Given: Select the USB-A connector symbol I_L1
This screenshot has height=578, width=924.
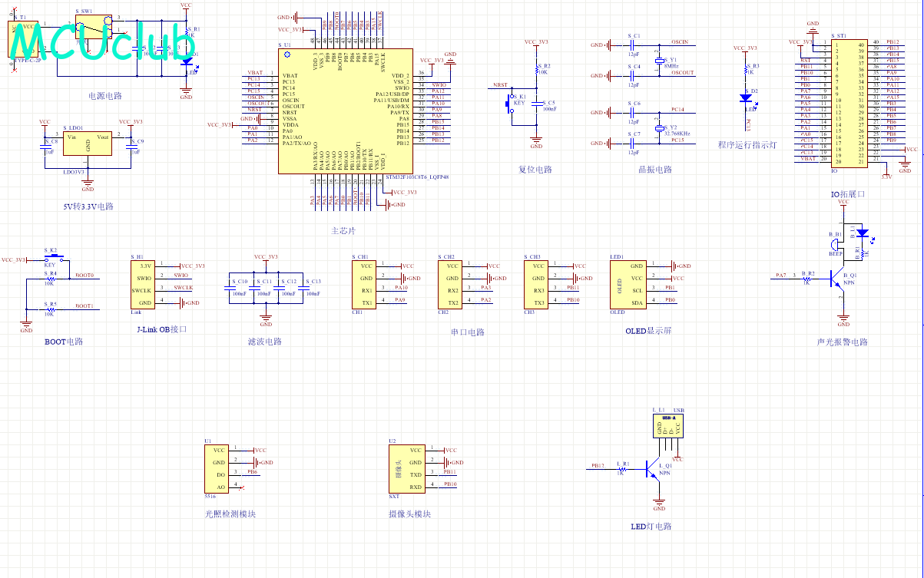Looking at the screenshot, I should pos(667,427).
